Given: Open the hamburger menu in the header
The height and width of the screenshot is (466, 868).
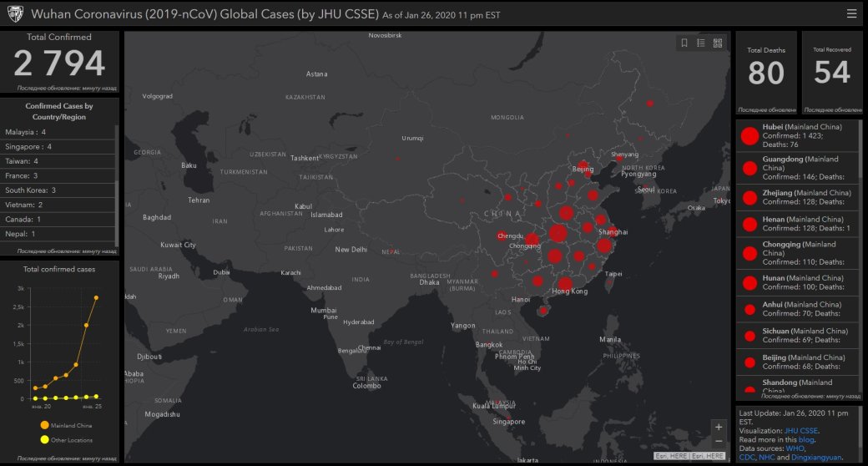Looking at the screenshot, I should coord(851,13).
